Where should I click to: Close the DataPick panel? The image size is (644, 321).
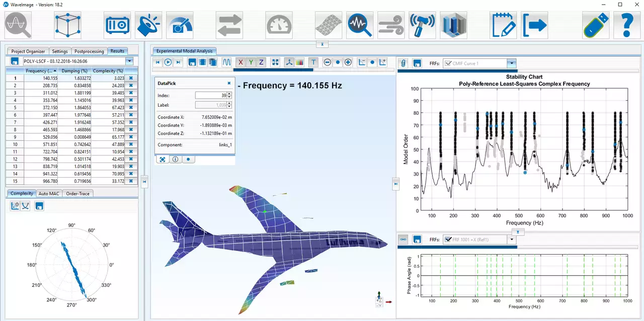point(229,83)
